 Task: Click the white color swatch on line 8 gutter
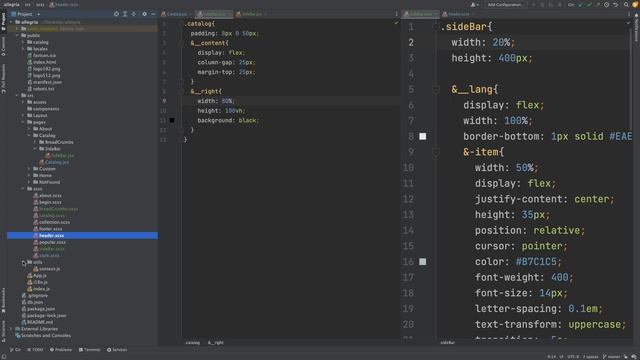[423, 136]
